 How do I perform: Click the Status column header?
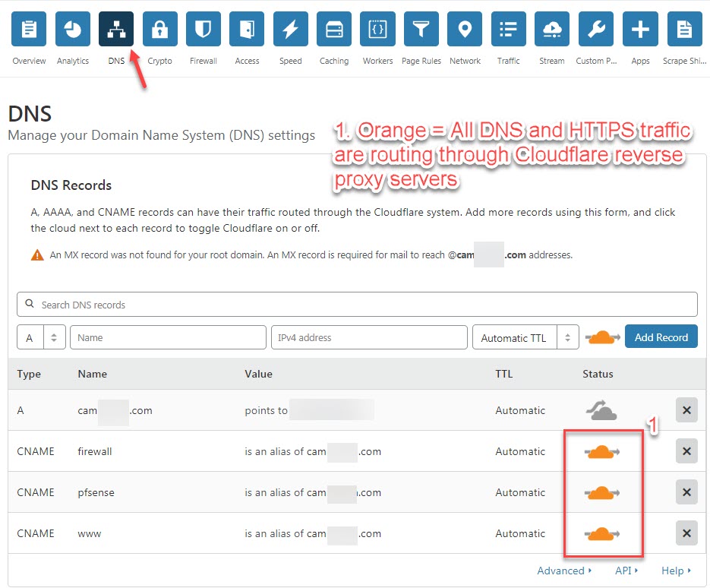[x=598, y=374]
